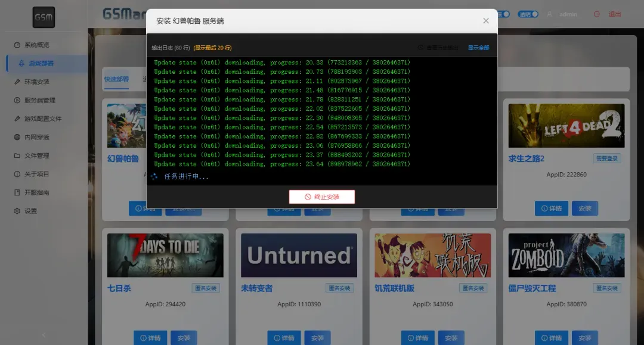
Task: Click the Left 4 Dead 2 cover image
Action: 566,126
